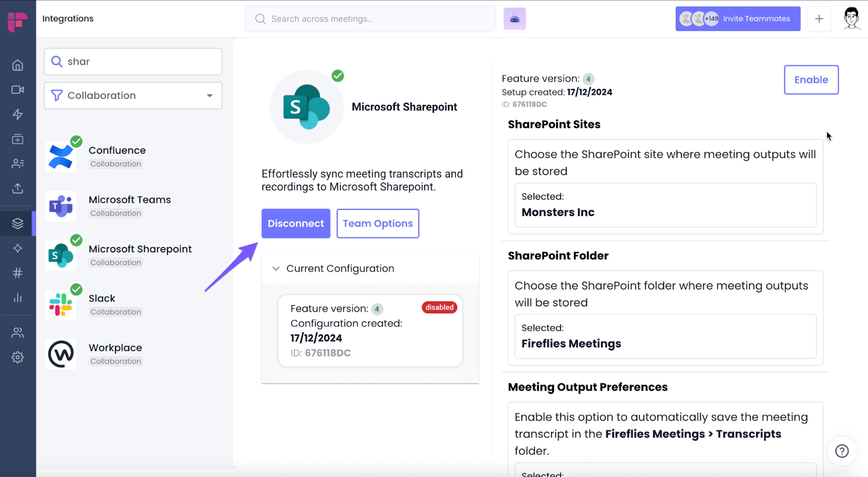Click Invite Teammates
The image size is (868, 477).
click(x=738, y=19)
